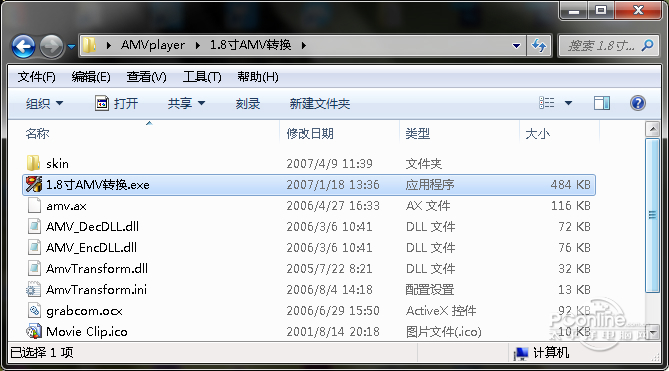Screen dimensions: 669x371
Task: Toggle the preview pane icon
Action: tap(602, 103)
